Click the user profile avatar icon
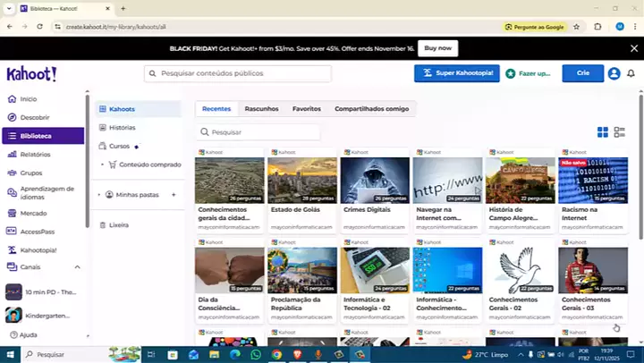Screen dimensions: 644x363 click(614, 73)
